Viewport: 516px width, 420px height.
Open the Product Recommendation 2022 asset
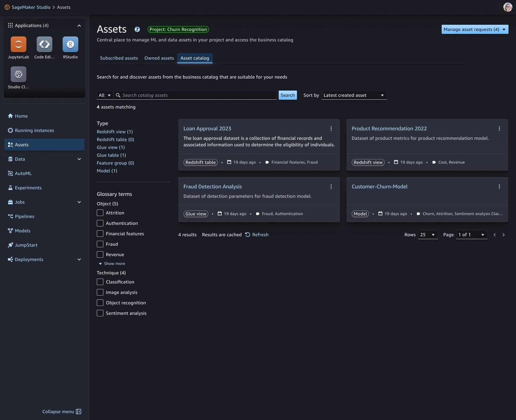click(x=389, y=129)
